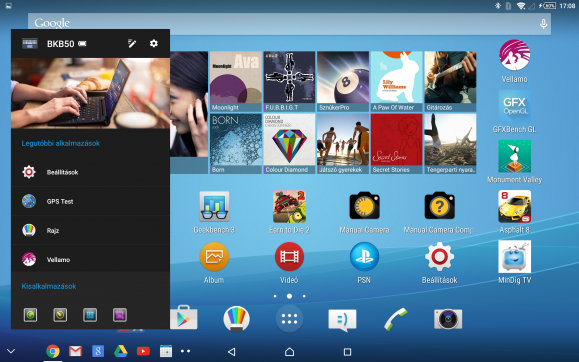The height and width of the screenshot is (362, 579).
Task: Open Calendar from the bottom shortcut bar
Action: pos(166,351)
